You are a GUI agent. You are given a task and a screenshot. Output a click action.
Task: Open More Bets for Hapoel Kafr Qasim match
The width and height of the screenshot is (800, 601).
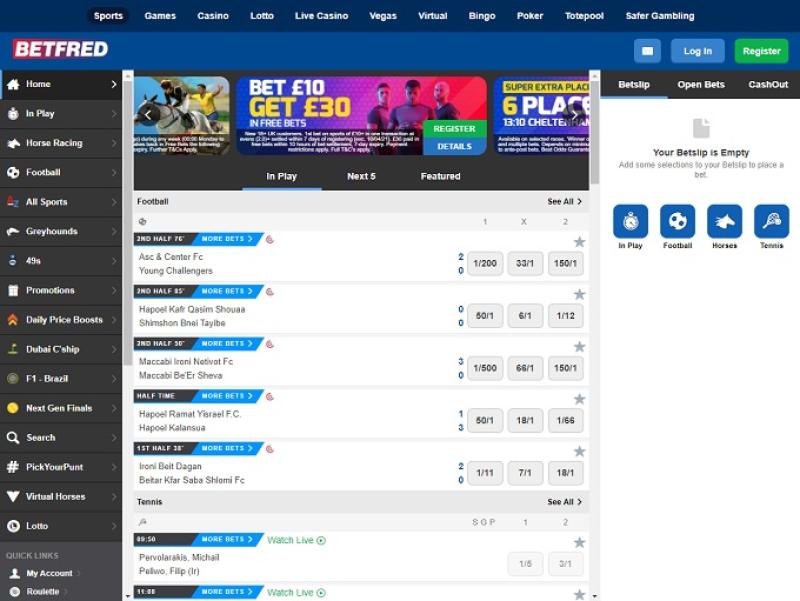point(225,292)
